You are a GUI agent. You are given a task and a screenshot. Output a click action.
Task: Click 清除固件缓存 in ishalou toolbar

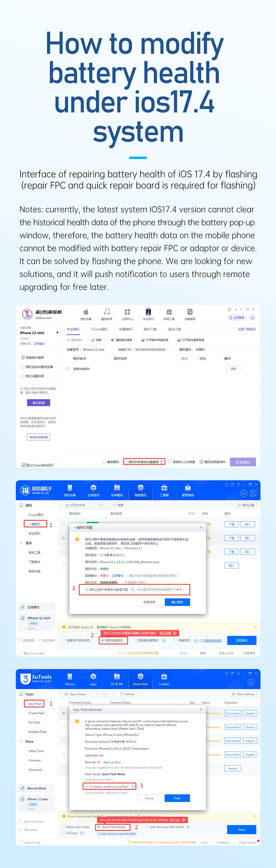point(121,340)
